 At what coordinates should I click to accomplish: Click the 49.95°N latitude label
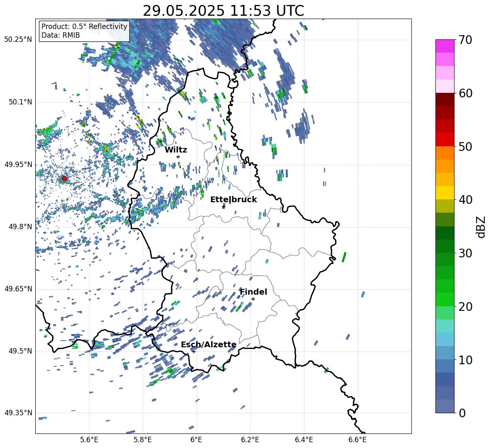[18, 165]
